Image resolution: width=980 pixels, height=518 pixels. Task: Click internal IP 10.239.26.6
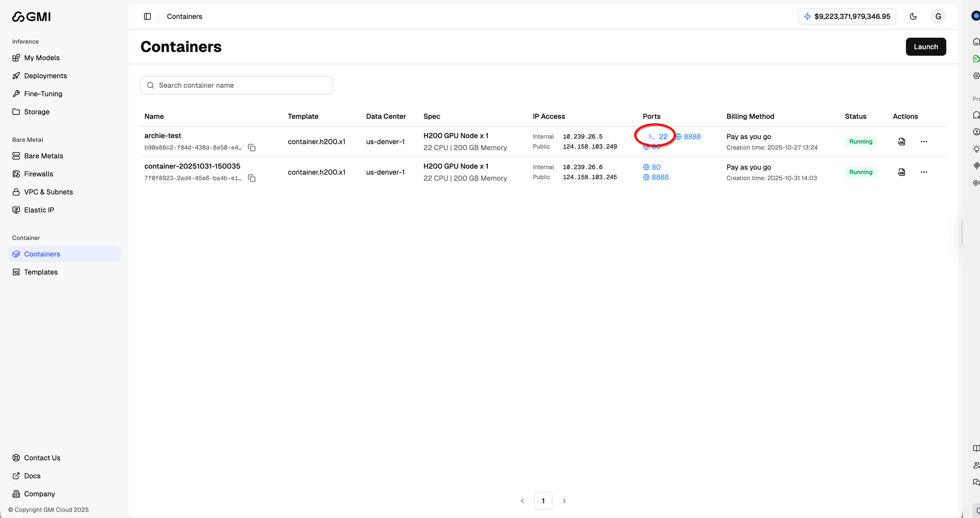[582, 167]
